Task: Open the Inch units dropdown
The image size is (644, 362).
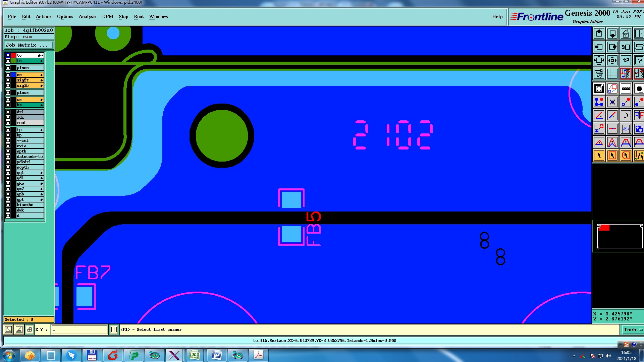Action: 632,329
